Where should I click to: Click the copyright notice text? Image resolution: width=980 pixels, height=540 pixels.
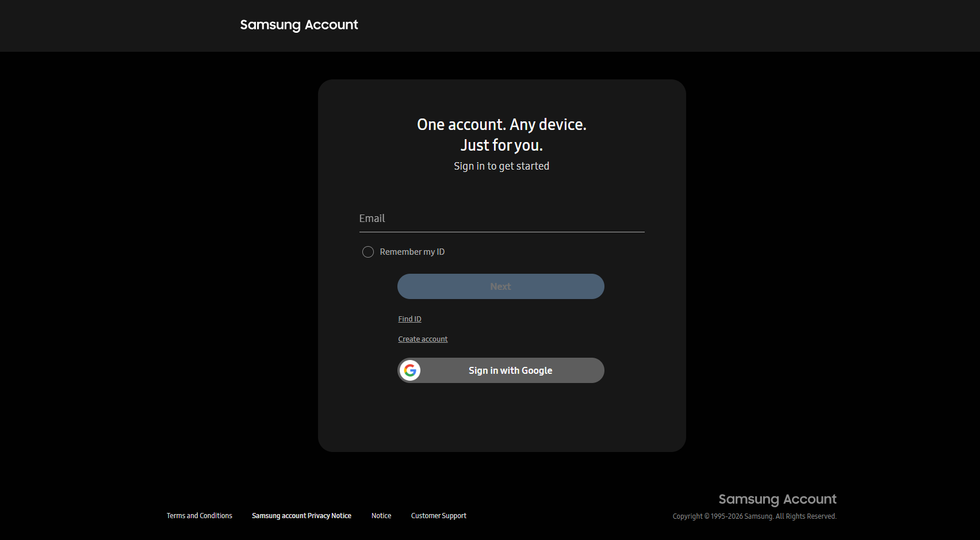point(754,516)
